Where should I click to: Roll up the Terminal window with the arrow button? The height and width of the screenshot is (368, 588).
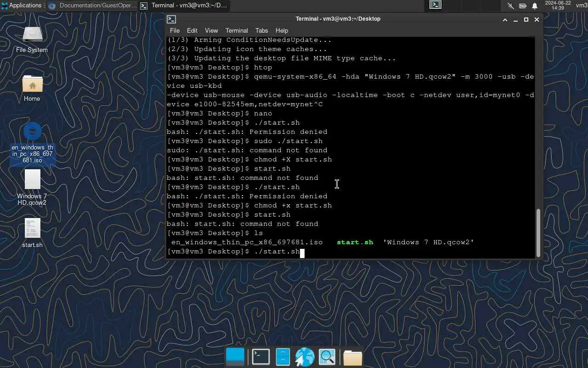pyautogui.click(x=505, y=19)
